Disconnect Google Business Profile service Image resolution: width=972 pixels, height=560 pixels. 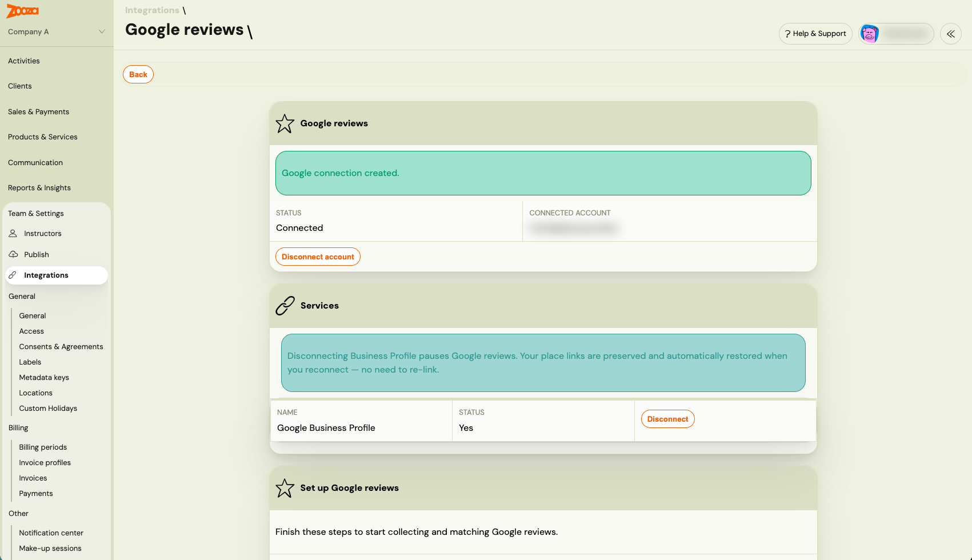667,419
